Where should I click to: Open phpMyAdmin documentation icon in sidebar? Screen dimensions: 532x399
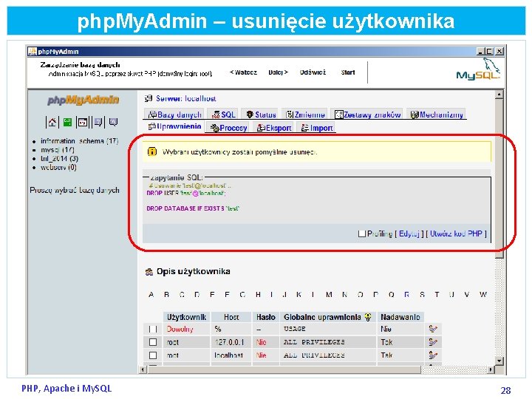(98, 122)
